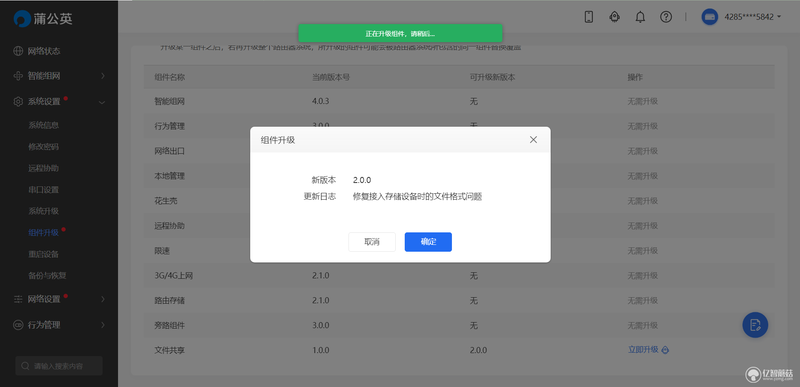Click 智能组网 version 4.0.3 cell

tap(320, 101)
